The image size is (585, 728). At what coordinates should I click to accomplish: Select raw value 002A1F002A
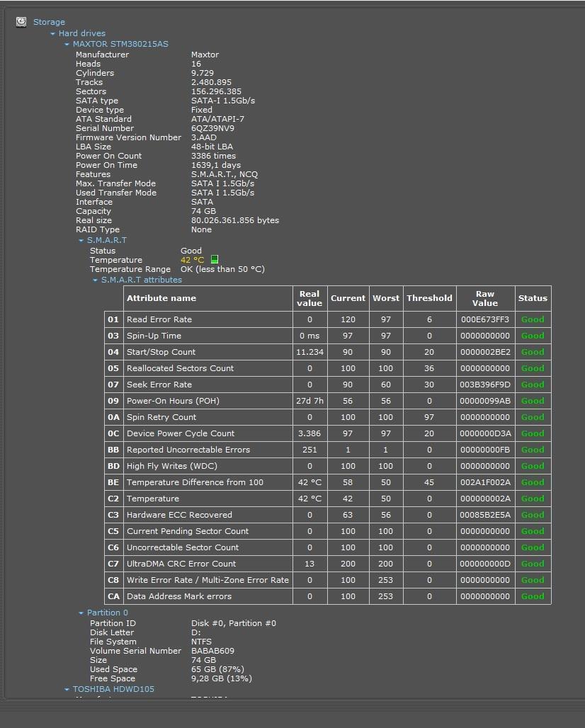(485, 482)
